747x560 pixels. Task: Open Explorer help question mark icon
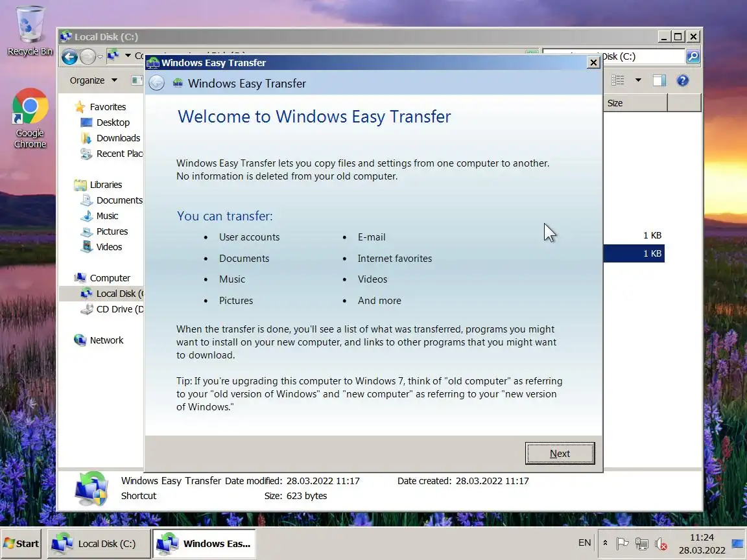click(683, 80)
